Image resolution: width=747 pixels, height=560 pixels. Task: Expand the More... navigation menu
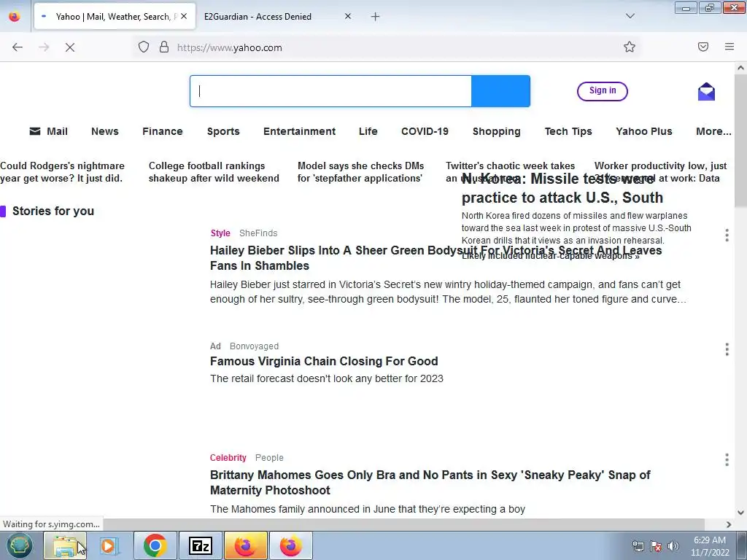(713, 131)
